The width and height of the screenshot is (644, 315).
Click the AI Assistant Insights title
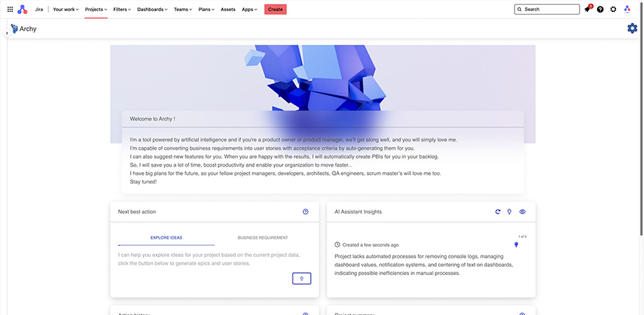[x=358, y=212]
